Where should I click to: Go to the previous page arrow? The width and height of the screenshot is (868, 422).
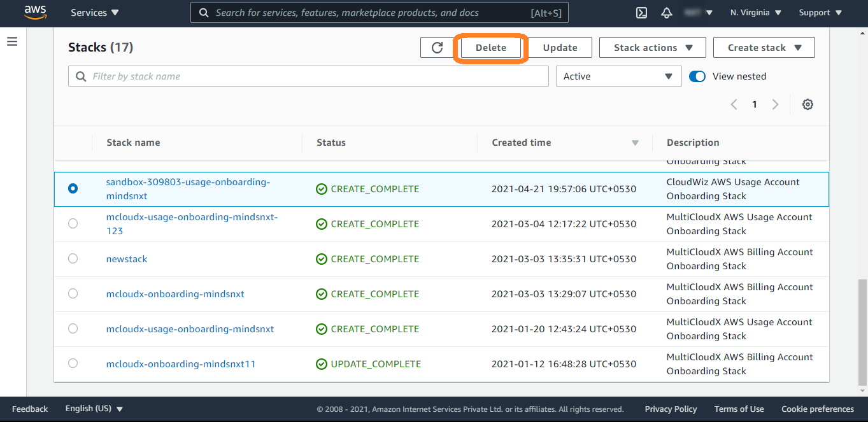734,104
